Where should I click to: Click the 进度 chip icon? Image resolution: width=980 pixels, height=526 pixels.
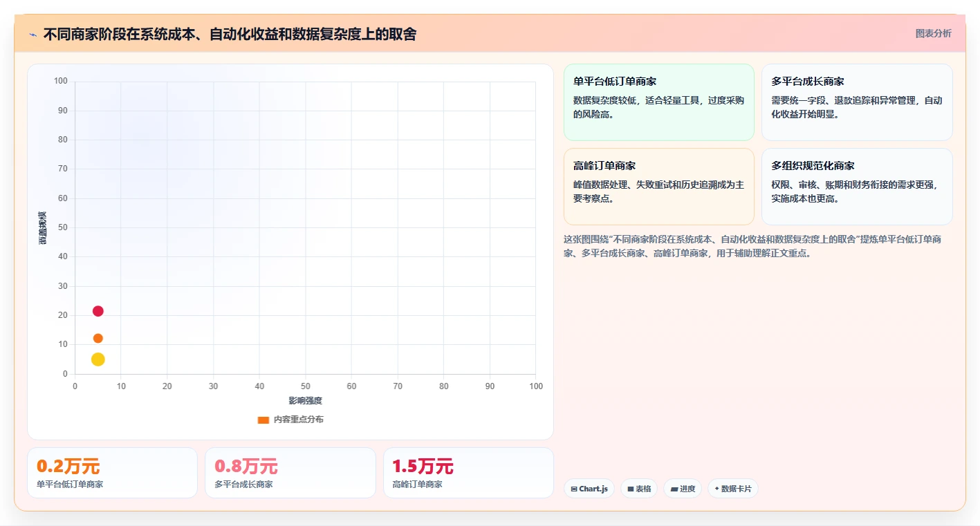(x=674, y=489)
